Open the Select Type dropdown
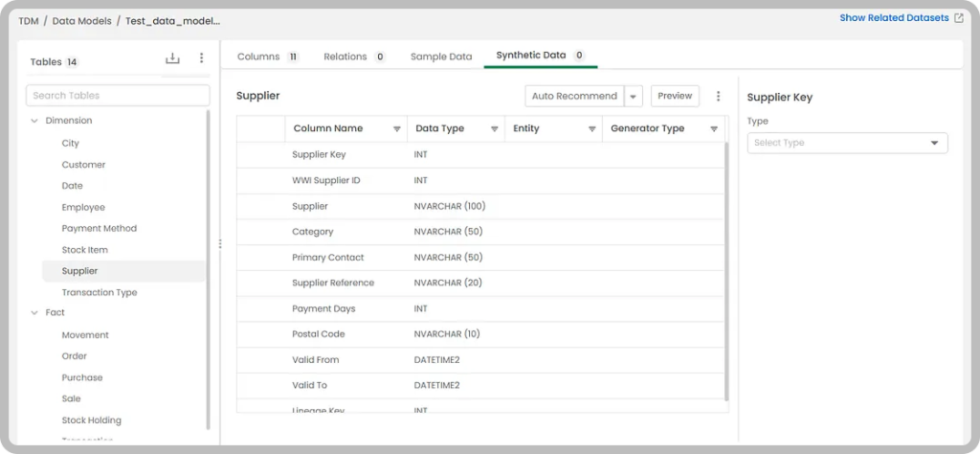The image size is (980, 454). tap(848, 143)
